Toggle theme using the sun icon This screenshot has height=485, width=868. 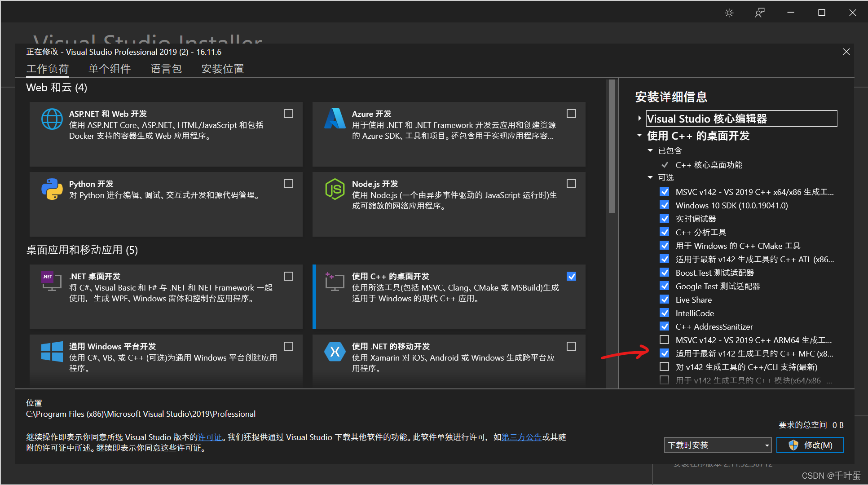click(x=729, y=13)
